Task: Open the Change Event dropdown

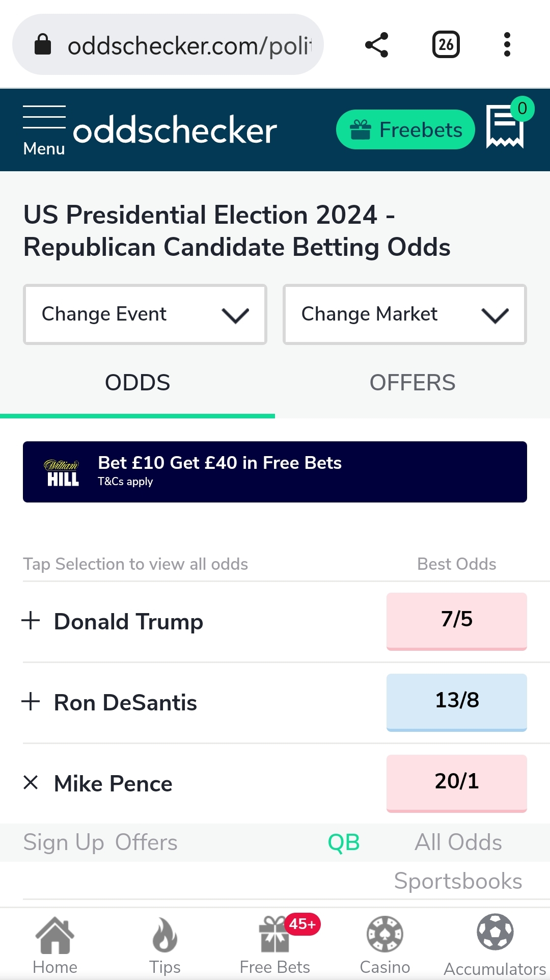Action: [145, 314]
